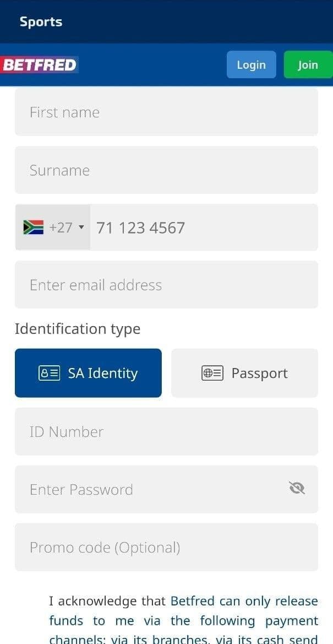The image size is (333, 644).
Task: Click the Betfred link in the acknowledgment text
Action: [x=192, y=600]
